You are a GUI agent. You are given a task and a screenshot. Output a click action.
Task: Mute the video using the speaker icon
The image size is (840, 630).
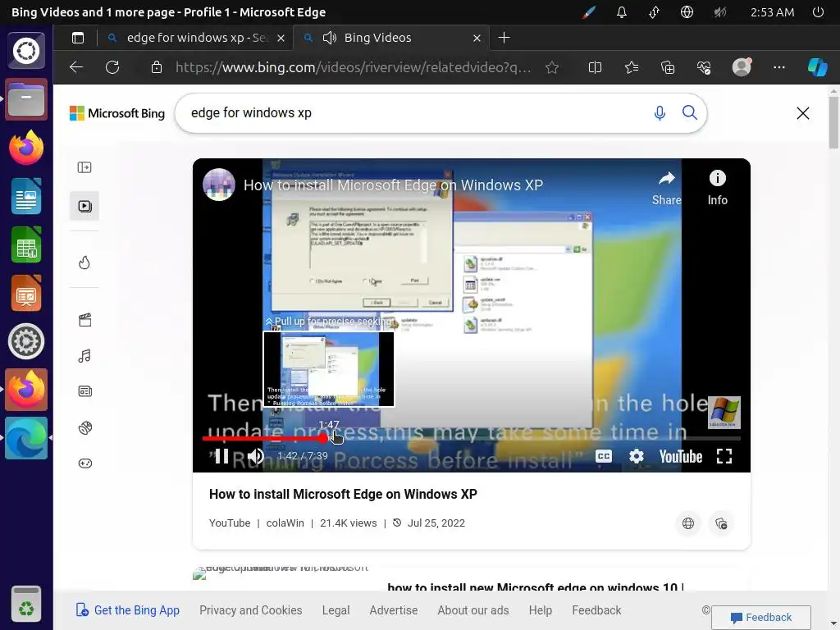(x=256, y=456)
